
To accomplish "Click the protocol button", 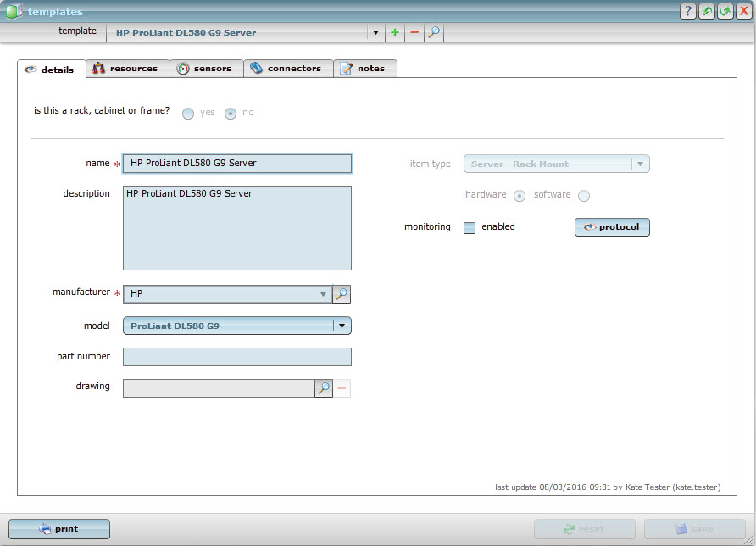I will point(612,227).
